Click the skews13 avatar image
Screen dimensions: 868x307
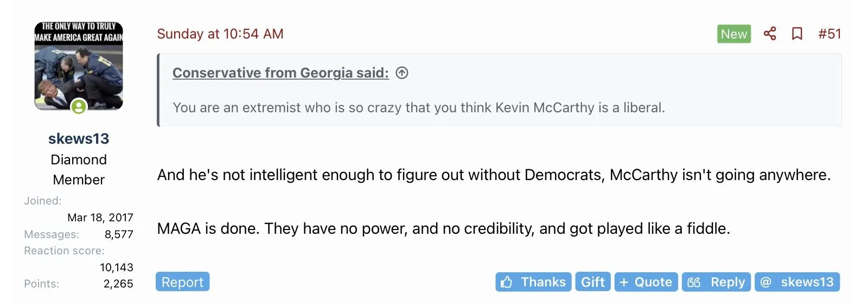point(79,66)
